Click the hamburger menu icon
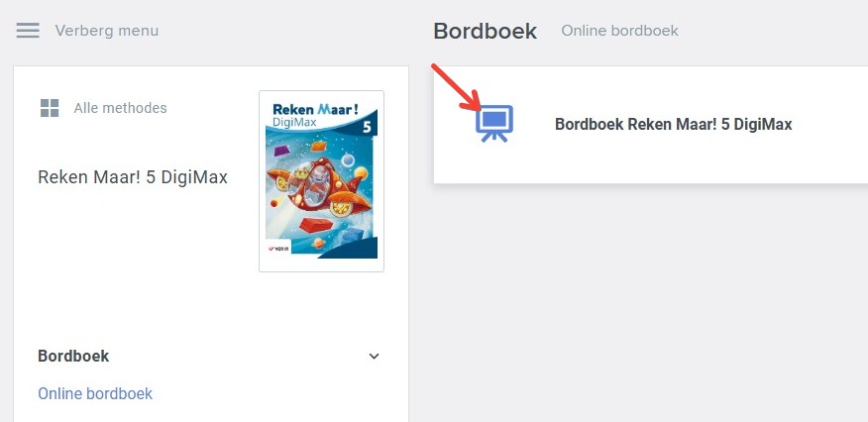Viewport: 868px width, 422px height. (x=28, y=31)
